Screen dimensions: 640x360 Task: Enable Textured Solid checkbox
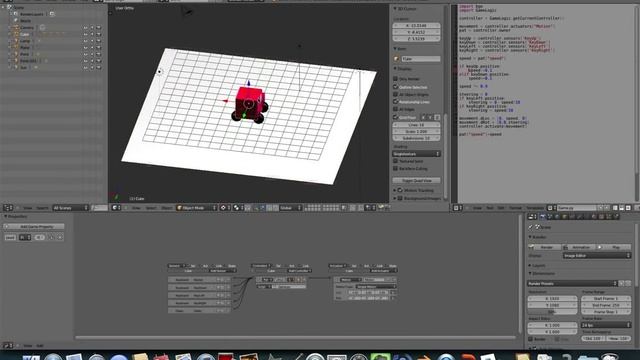[x=396, y=161]
